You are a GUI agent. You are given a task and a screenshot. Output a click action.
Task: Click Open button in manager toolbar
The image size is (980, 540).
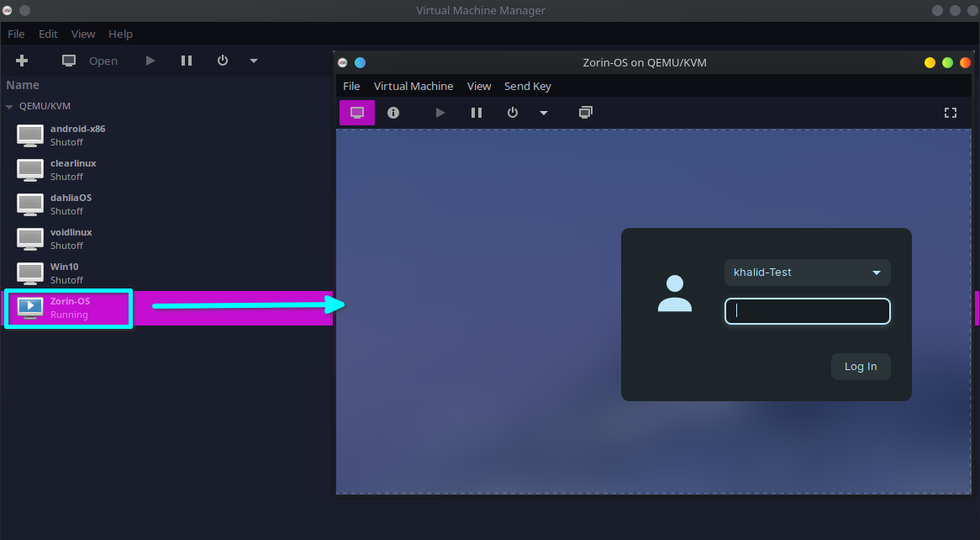point(90,61)
